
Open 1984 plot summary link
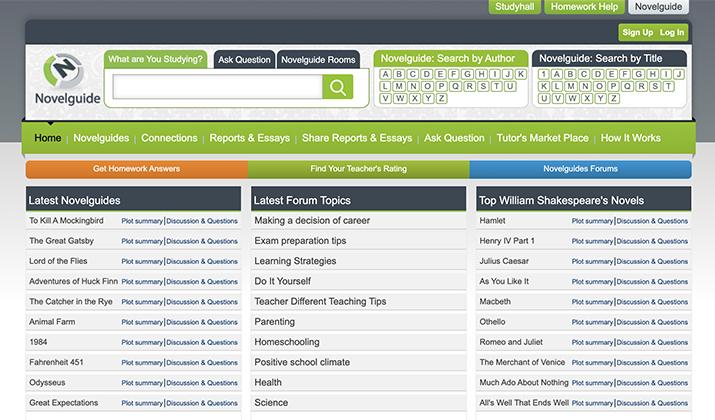pyautogui.click(x=142, y=342)
